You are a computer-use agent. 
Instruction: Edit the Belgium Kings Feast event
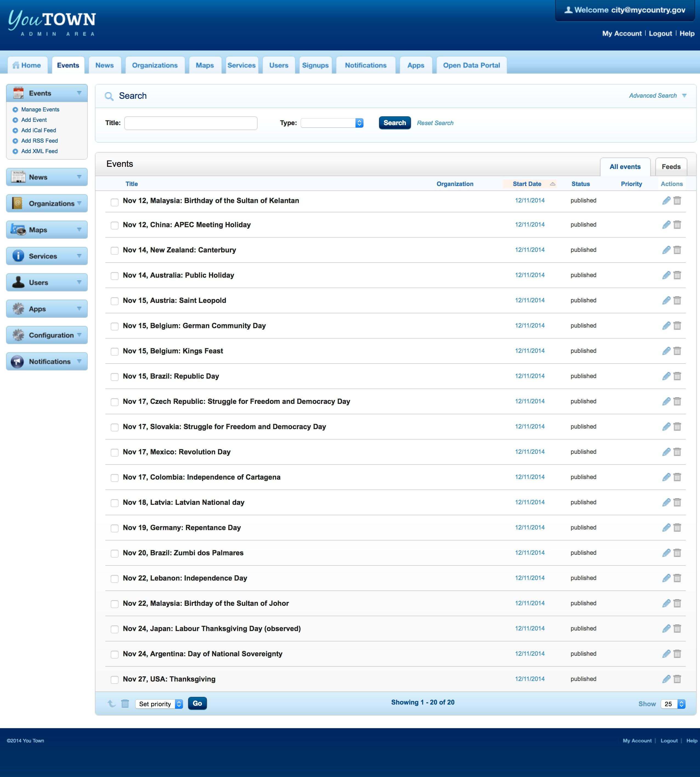click(x=666, y=351)
